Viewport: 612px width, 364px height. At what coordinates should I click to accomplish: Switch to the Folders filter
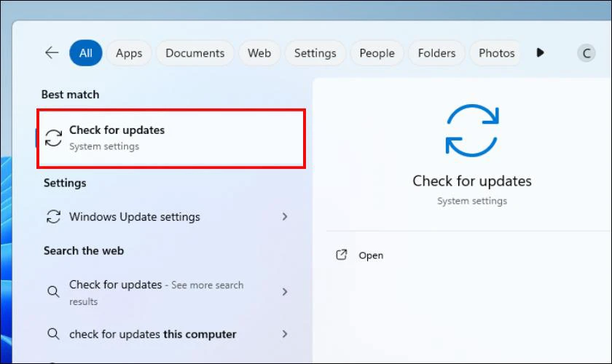coord(436,53)
